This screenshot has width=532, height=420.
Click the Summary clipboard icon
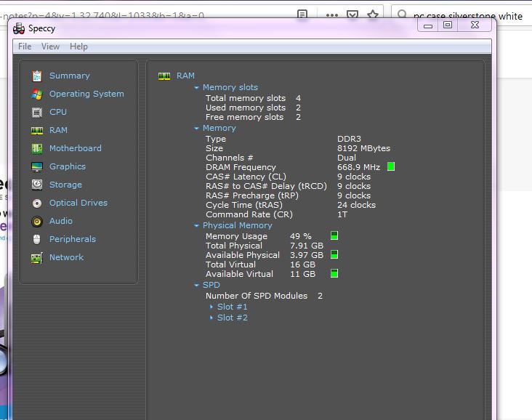(36, 76)
